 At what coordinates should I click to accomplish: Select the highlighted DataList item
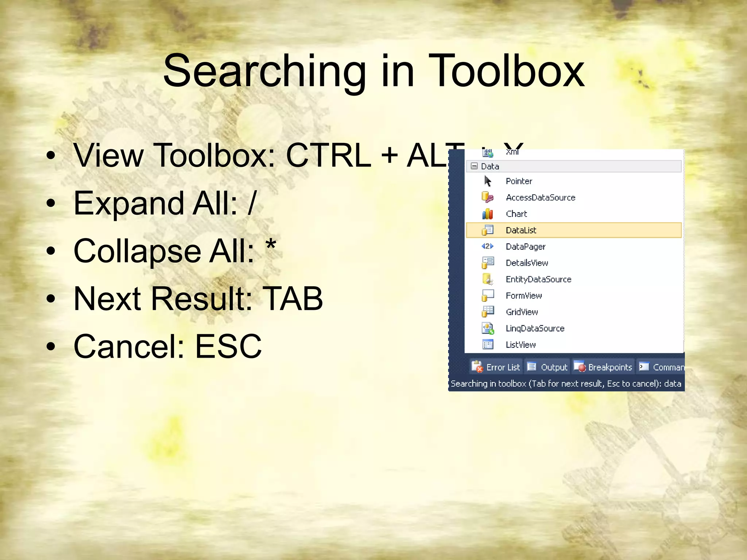click(x=573, y=230)
